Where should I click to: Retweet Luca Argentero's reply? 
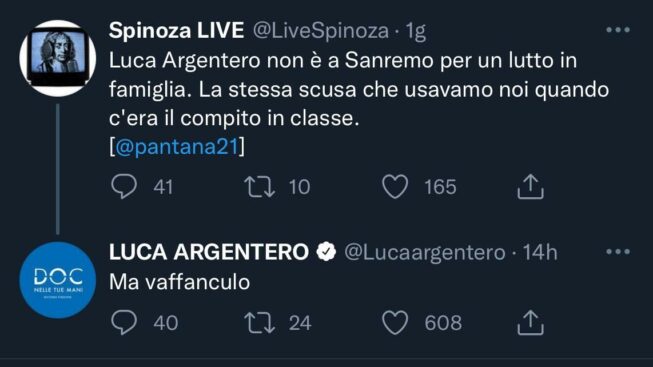point(259,323)
